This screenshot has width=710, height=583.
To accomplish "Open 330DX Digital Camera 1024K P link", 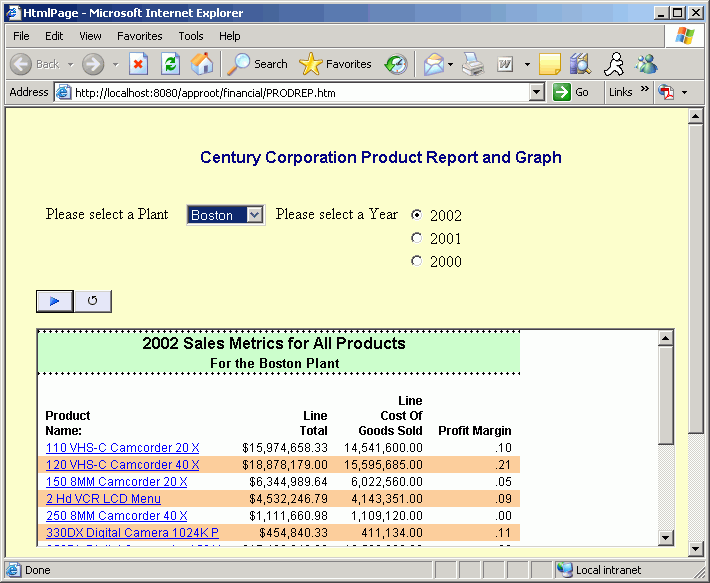I will pyautogui.click(x=132, y=533).
